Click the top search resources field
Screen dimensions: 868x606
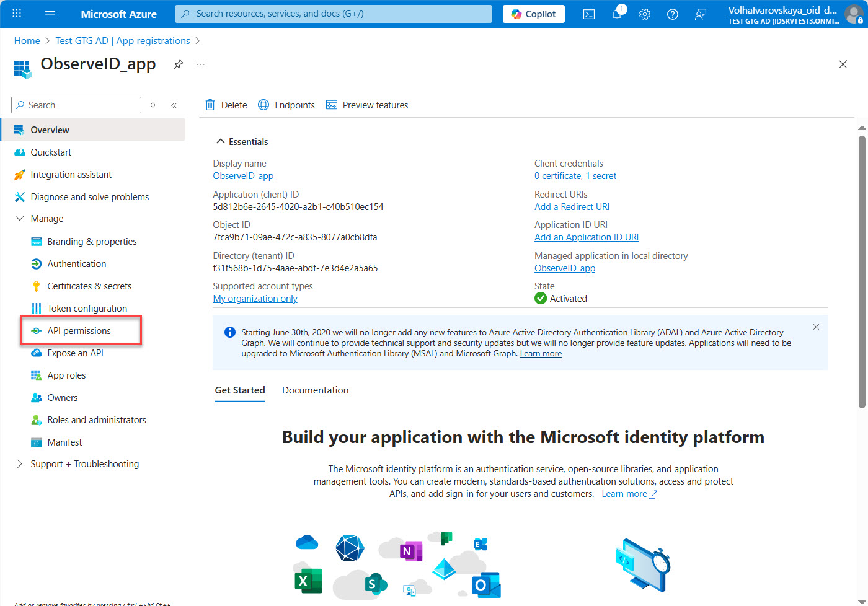[x=334, y=14]
